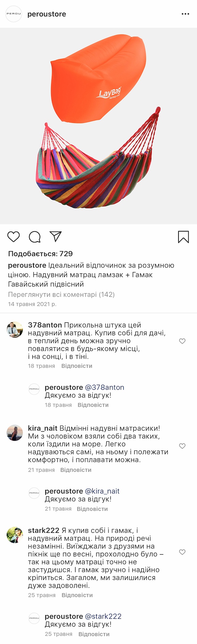Like the post with heart icon
The image size is (197, 644).
14,237
